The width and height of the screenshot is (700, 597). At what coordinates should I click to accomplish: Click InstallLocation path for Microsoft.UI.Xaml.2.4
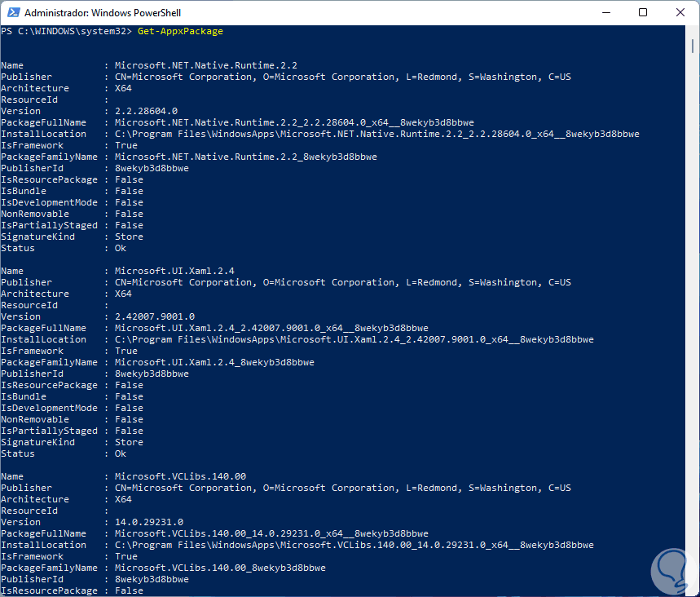[354, 339]
